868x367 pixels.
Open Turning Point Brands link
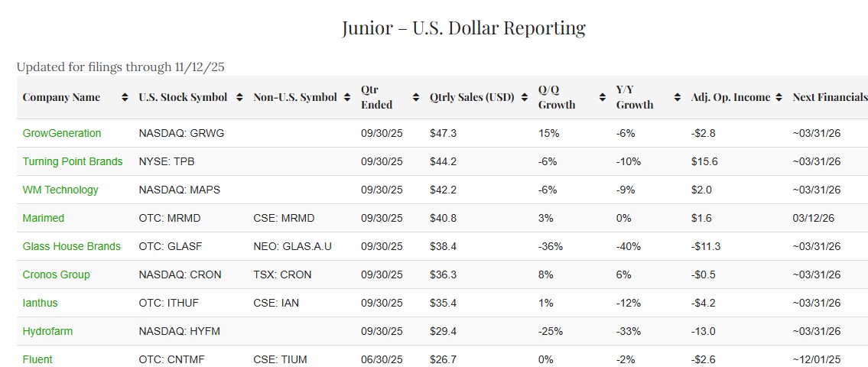point(73,161)
